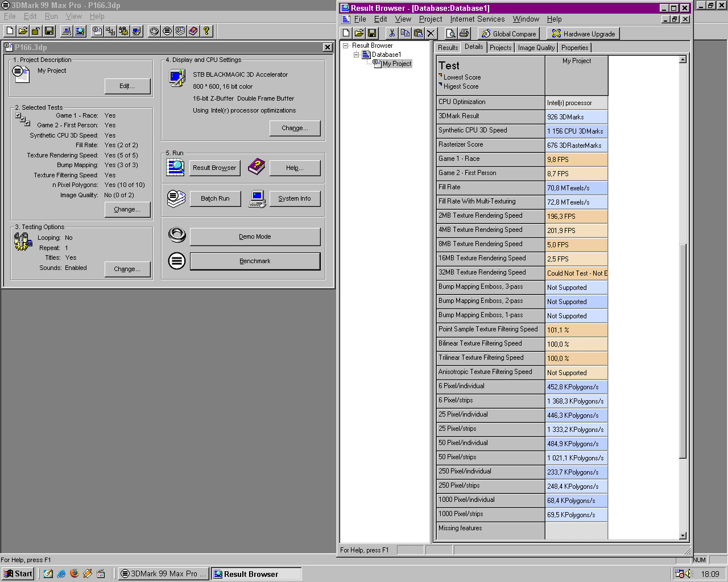
Task: Click Testing Options icon in 3DMark toolbar
Action: (x=123, y=31)
